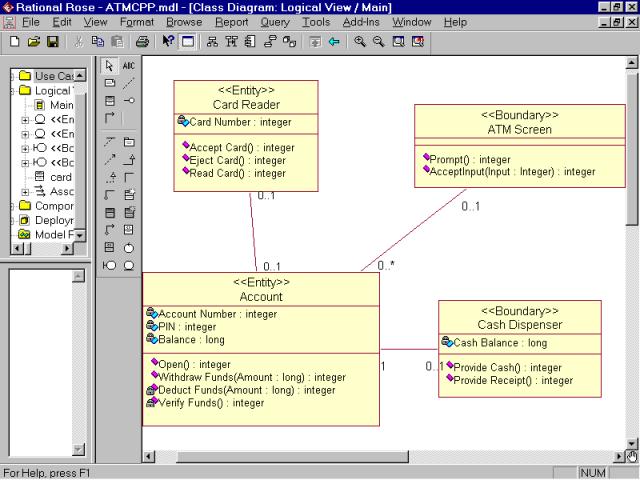Select the Main diagram in browser tree
This screenshot has width=640, height=480.
click(x=62, y=105)
